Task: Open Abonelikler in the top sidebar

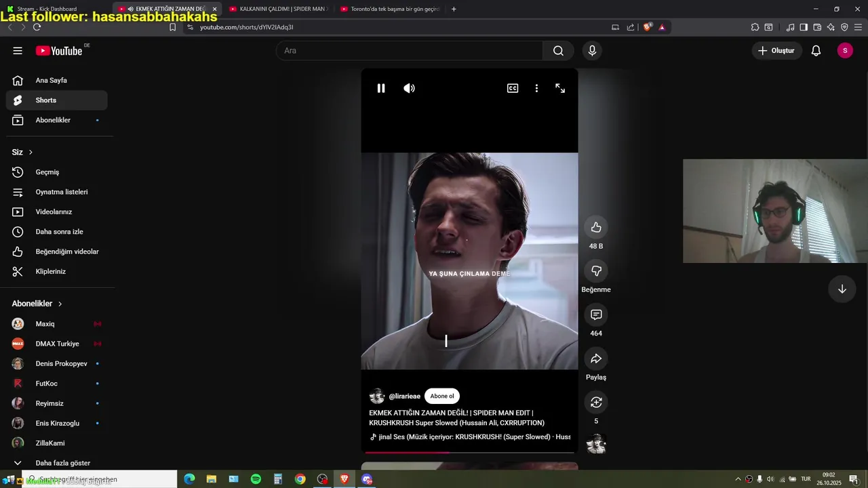Action: click(x=57, y=120)
